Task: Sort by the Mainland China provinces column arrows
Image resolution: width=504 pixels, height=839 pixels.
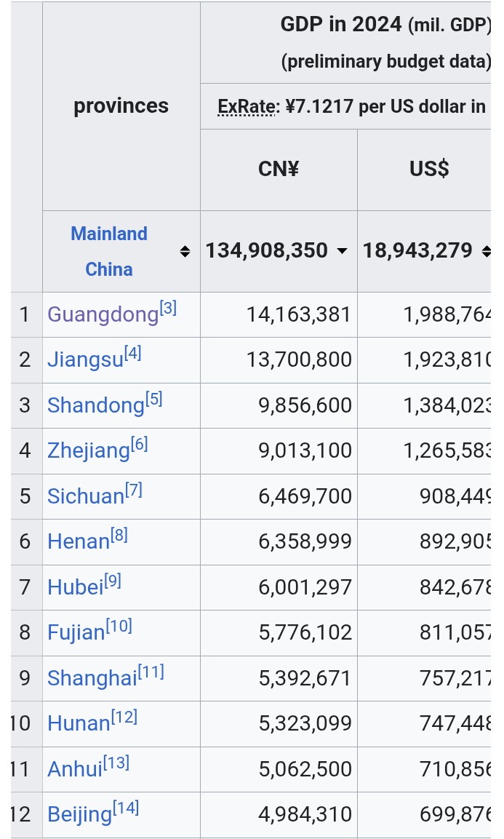Action: (185, 252)
